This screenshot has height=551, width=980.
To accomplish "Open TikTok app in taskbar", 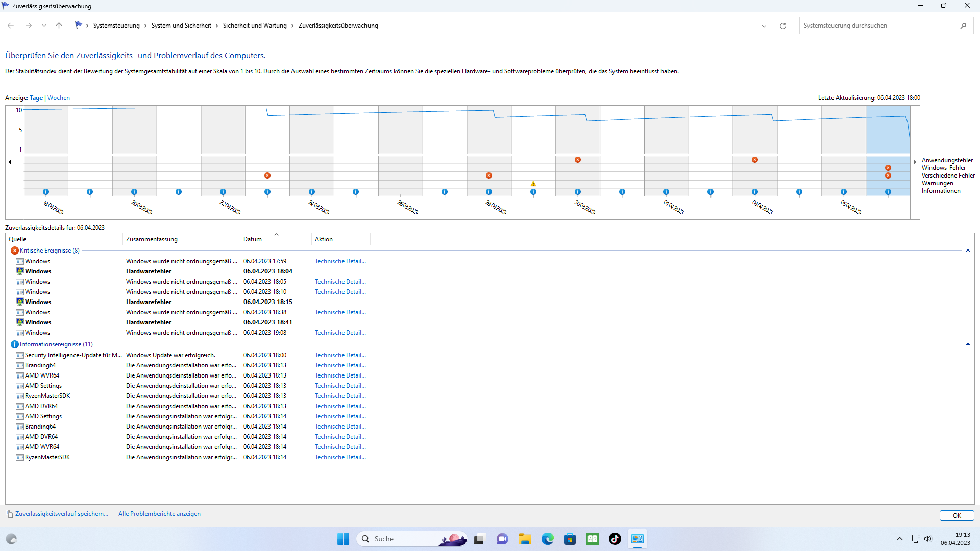I will point(615,539).
